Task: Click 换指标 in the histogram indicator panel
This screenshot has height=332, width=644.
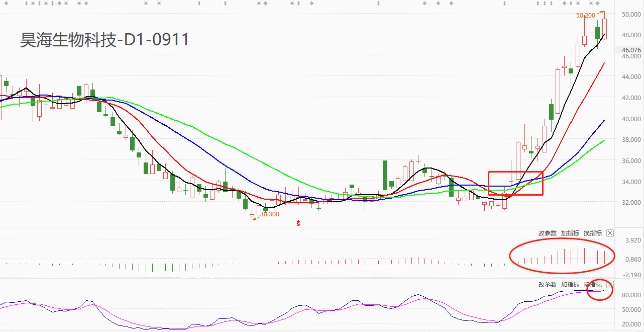Action: click(x=593, y=233)
